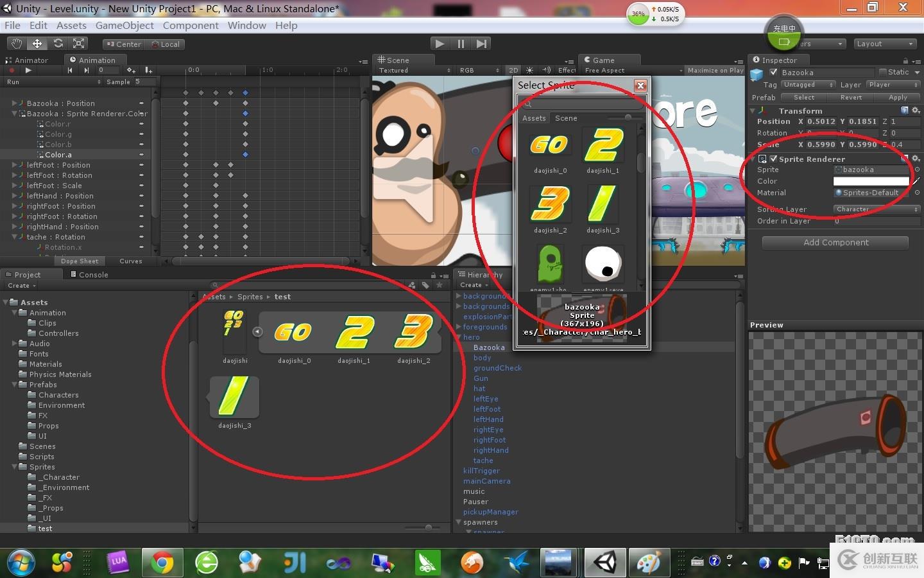
Task: Click the Step frame button
Action: click(481, 44)
